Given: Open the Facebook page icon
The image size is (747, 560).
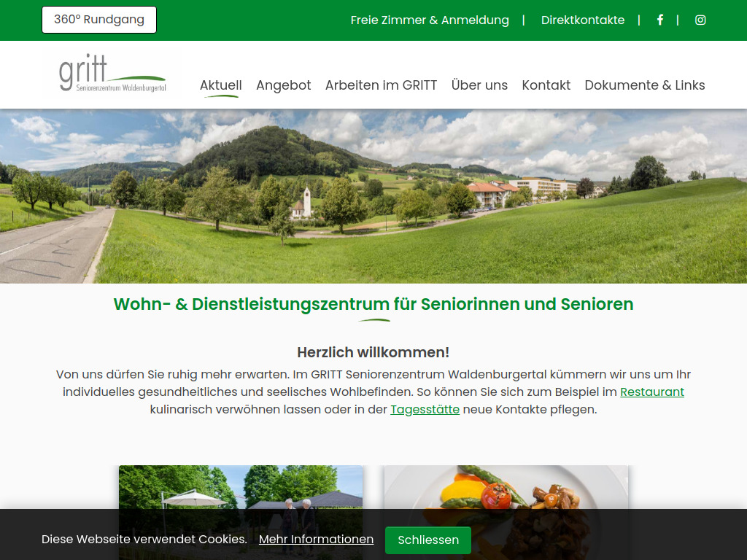Looking at the screenshot, I should point(659,20).
